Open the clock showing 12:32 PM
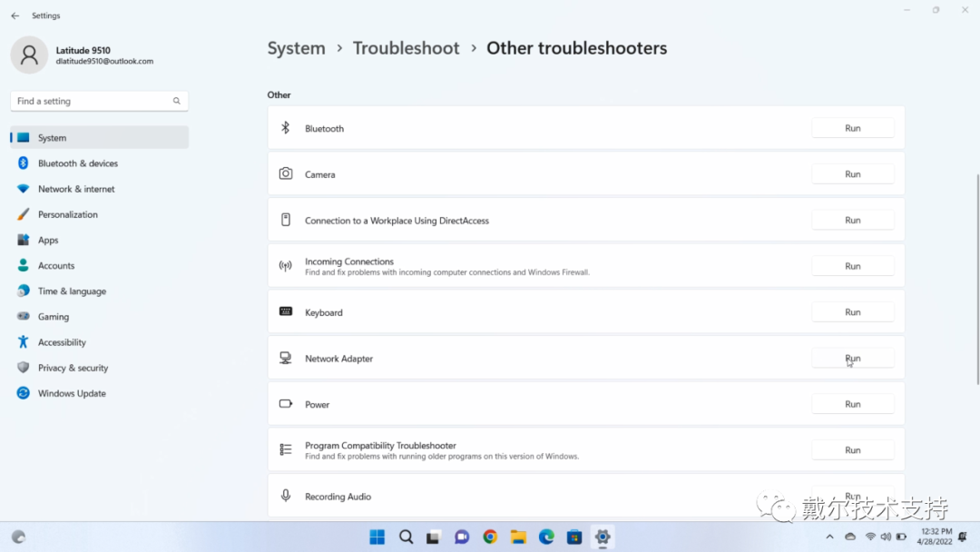The height and width of the screenshot is (552, 980). 935,537
